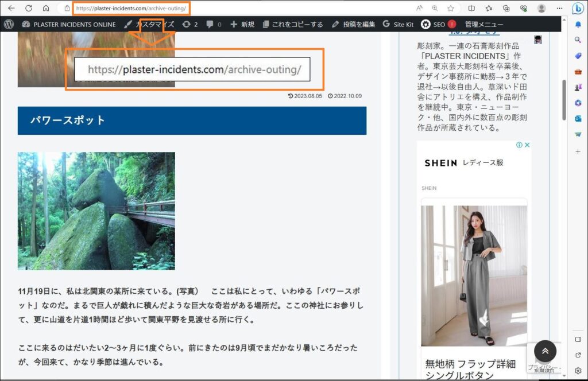Screen dimensions: 588x381
Task: Open the collections icon in toolbar
Action: (x=506, y=8)
